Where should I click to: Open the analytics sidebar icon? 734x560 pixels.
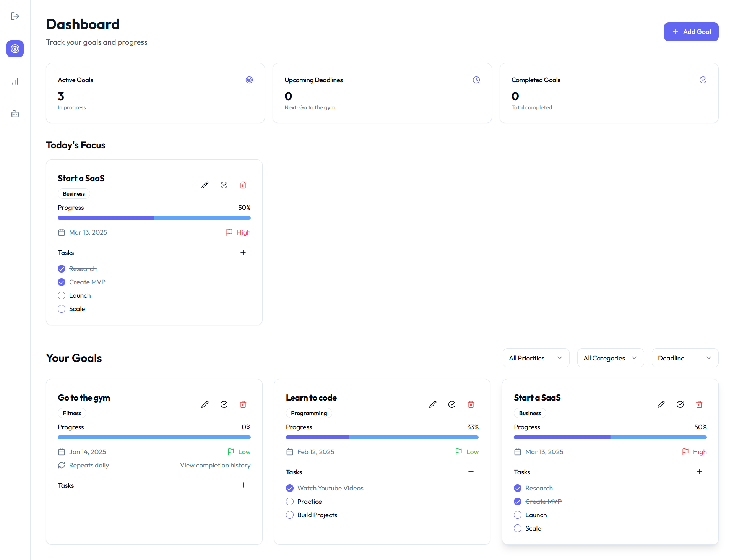[15, 81]
